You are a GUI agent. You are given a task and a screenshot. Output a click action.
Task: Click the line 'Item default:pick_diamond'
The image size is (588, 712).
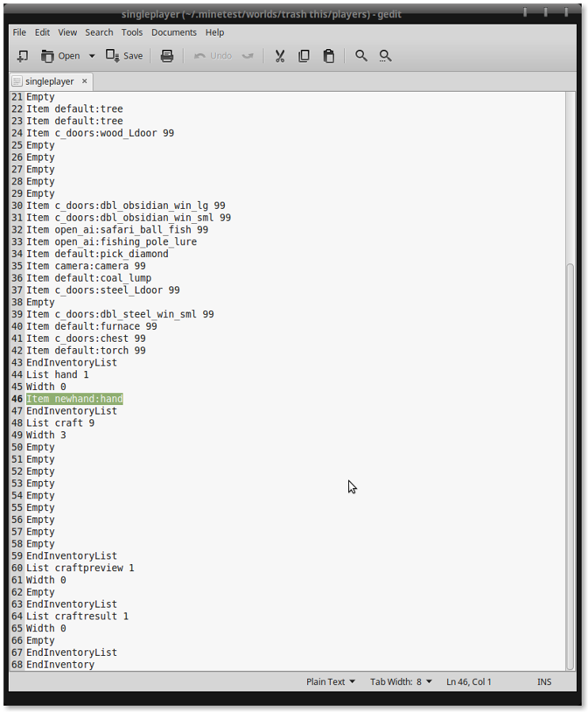coord(97,254)
